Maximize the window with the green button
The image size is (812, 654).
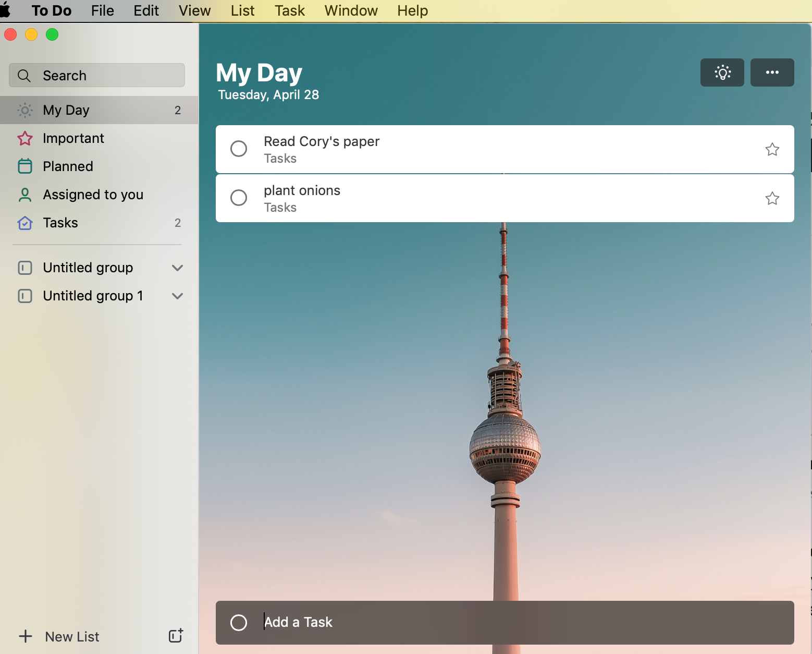(x=52, y=34)
